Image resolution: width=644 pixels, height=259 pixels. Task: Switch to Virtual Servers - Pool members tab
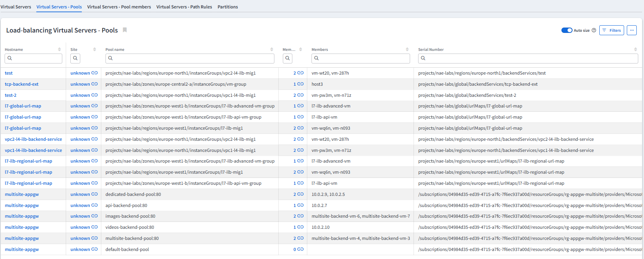119,7
